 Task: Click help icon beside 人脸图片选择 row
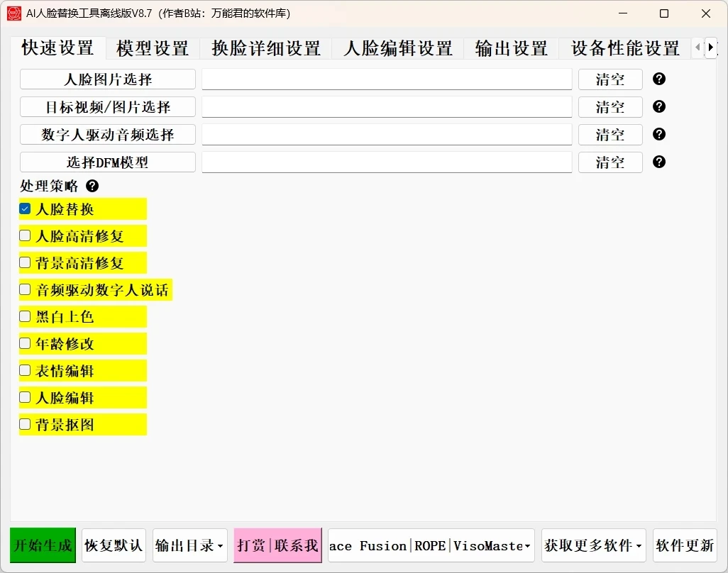[x=658, y=79]
